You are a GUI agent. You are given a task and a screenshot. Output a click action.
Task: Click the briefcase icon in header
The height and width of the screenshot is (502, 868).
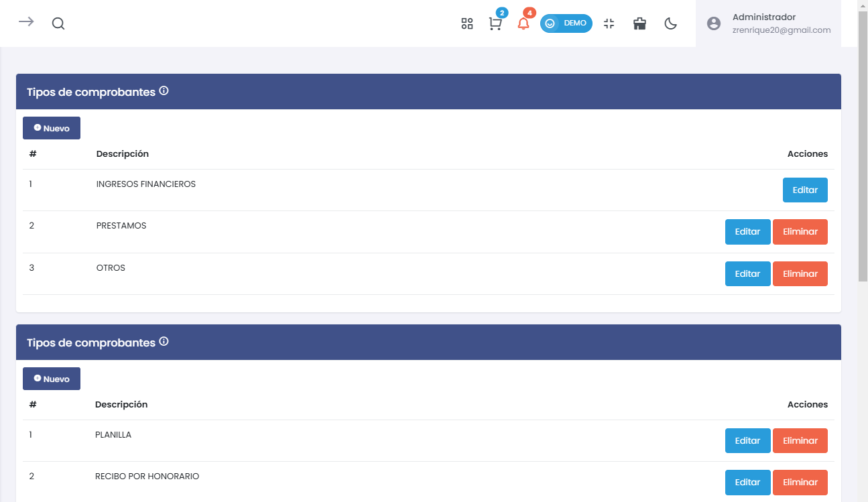coord(639,23)
